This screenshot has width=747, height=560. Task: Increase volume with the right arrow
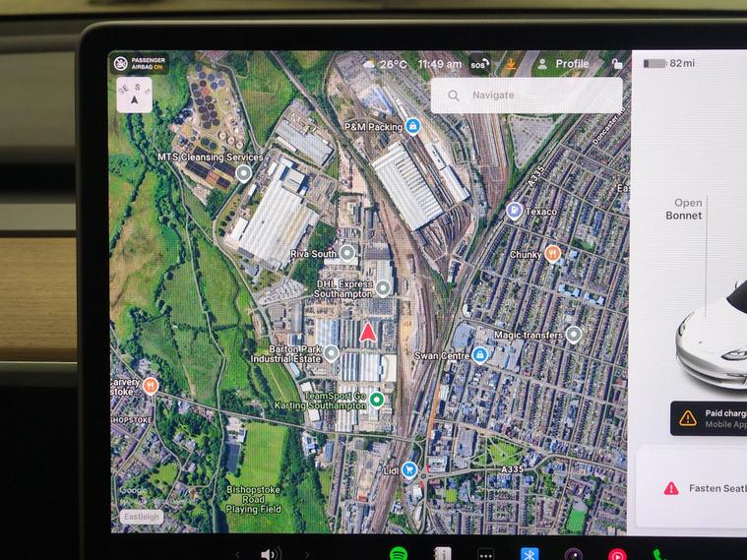pos(307,555)
